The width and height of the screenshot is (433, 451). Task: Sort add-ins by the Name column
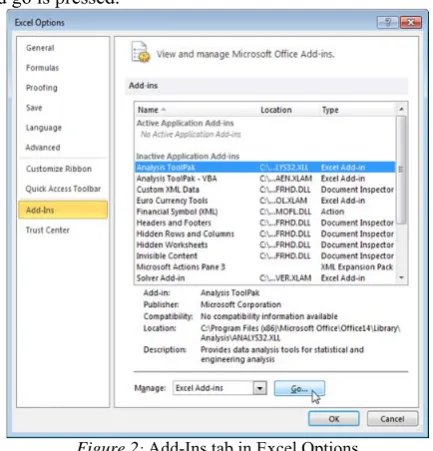point(197,110)
